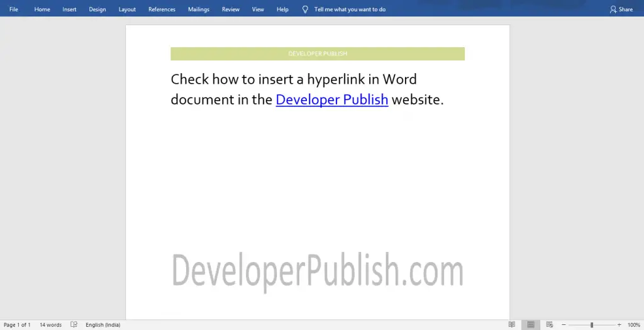Switch to the References tab

[x=162, y=9]
